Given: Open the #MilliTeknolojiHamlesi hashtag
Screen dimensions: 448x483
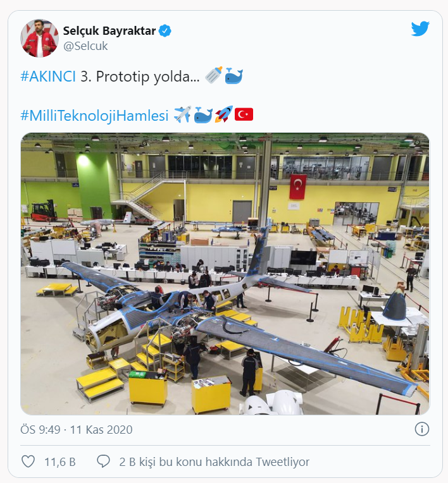Looking at the screenshot, I should click(x=94, y=115).
